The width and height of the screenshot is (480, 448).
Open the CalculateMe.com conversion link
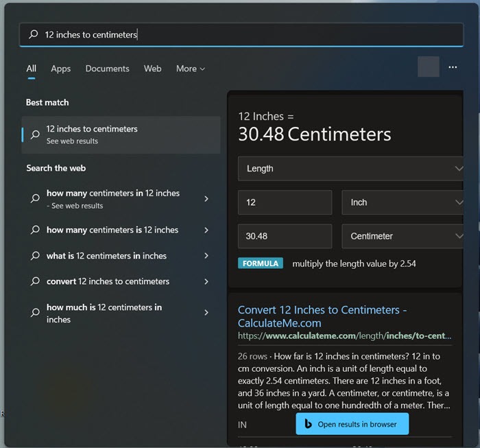(322, 316)
